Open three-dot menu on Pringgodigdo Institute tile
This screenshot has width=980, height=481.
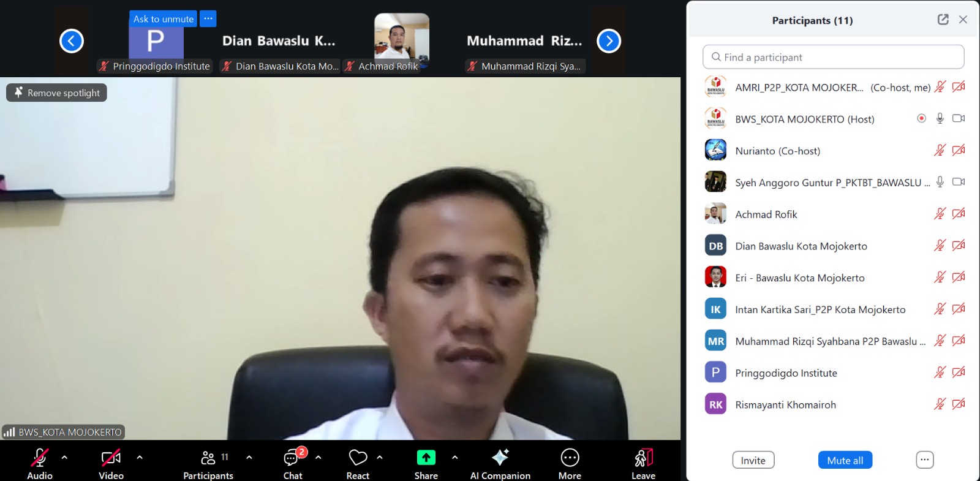[208, 19]
